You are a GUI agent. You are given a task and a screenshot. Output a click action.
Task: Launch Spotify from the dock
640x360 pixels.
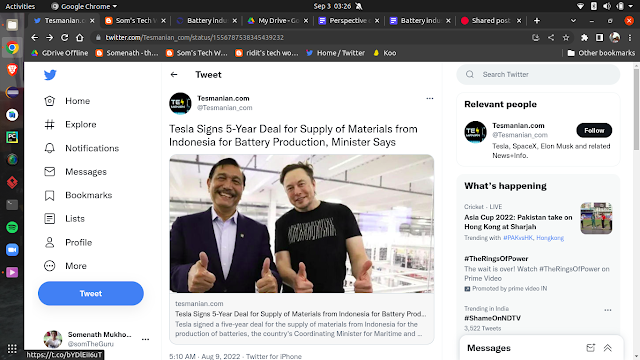click(12, 227)
